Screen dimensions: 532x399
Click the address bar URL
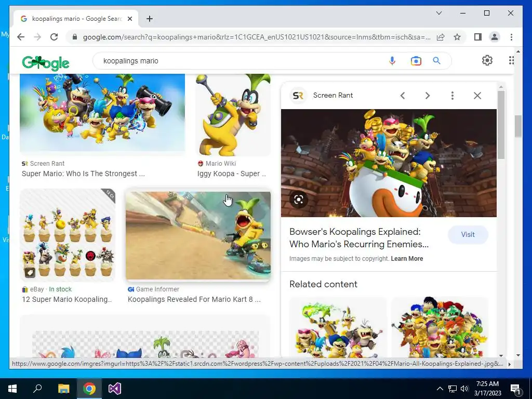257,37
